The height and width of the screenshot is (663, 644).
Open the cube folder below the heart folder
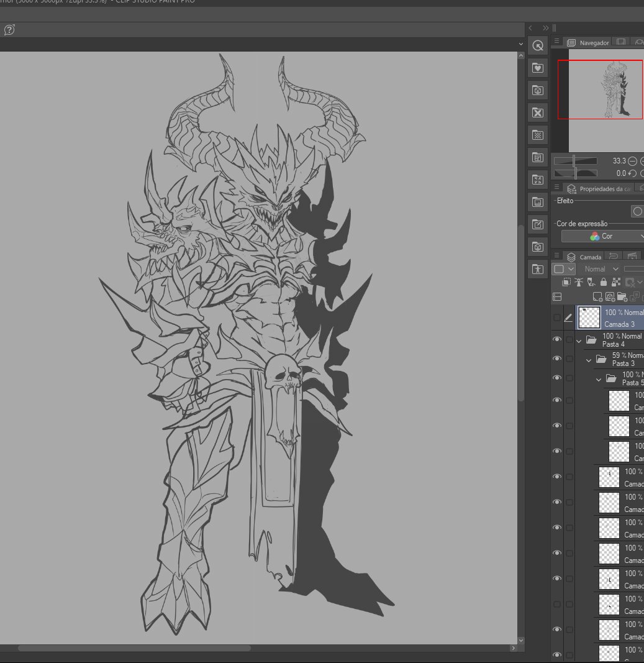click(538, 91)
